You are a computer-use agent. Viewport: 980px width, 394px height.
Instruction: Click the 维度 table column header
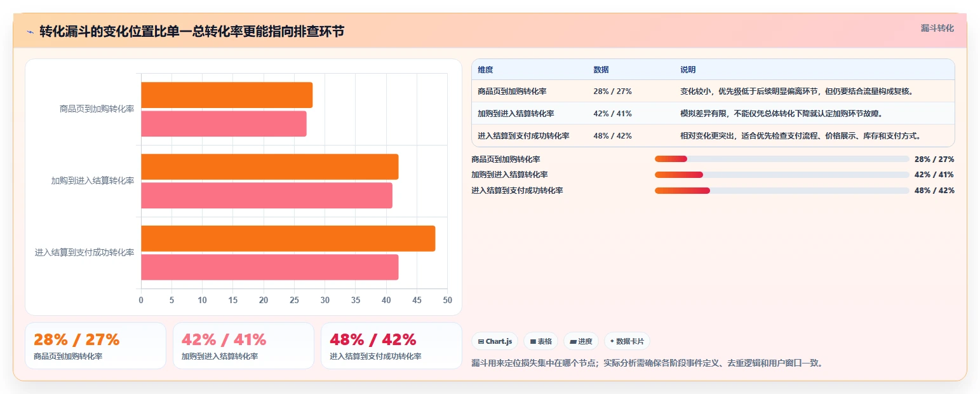tap(485, 70)
